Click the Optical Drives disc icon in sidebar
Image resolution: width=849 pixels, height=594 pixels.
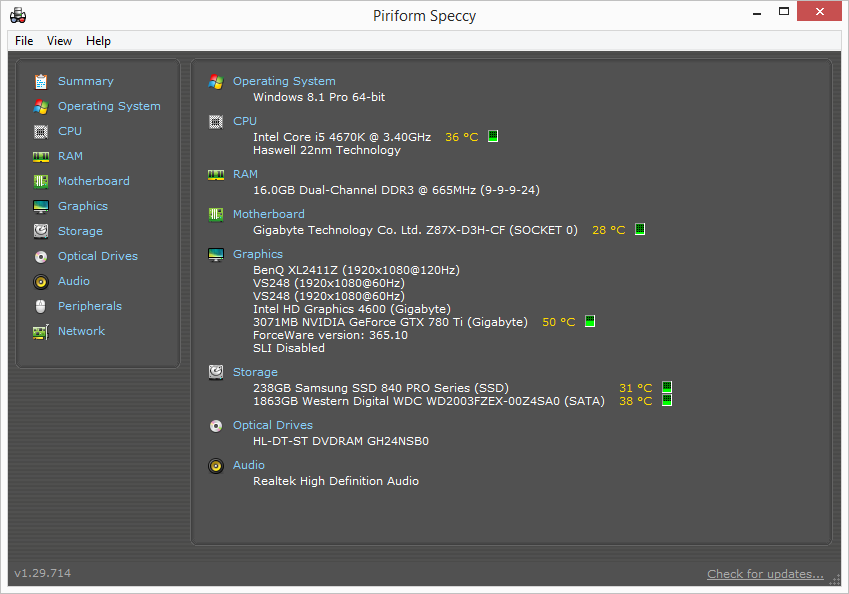(41, 256)
